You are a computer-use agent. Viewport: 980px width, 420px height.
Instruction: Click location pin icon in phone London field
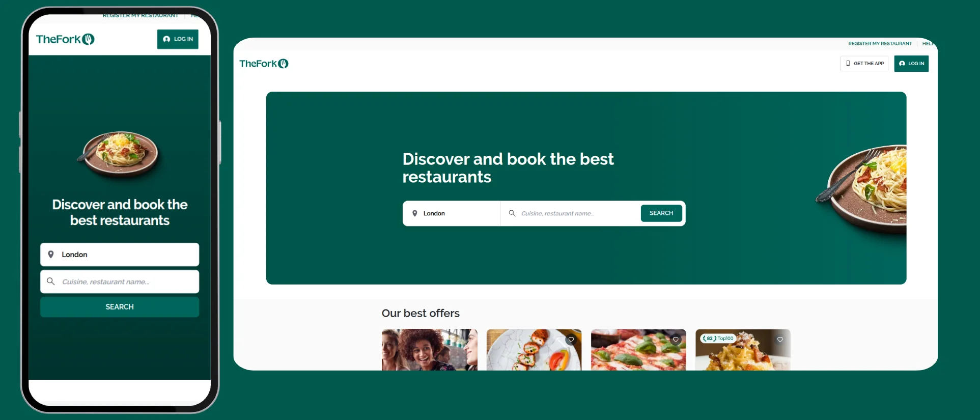(x=51, y=254)
